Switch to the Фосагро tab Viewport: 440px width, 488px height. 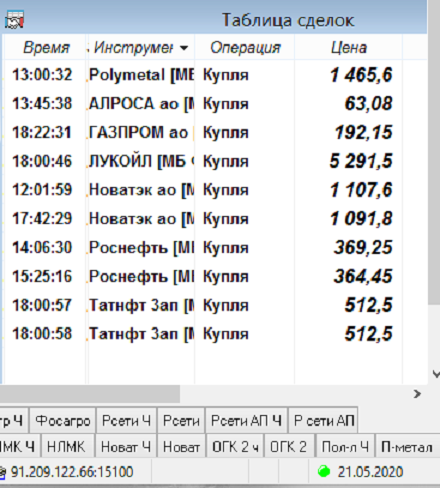point(63,421)
